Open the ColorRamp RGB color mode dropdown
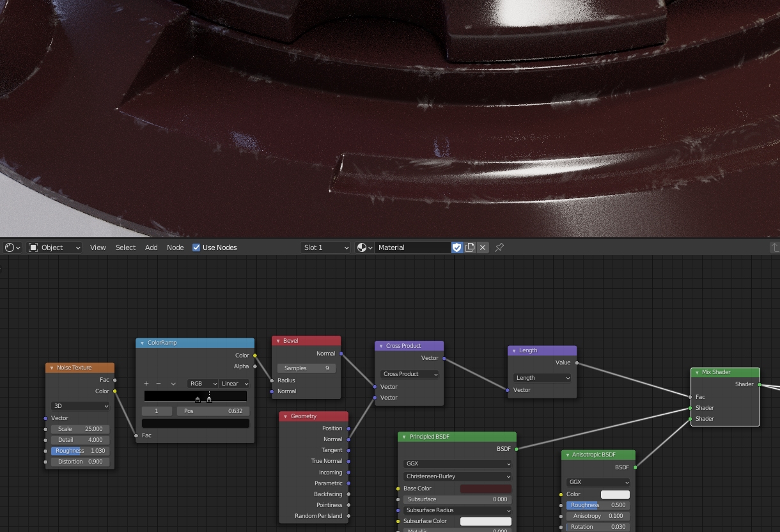The height and width of the screenshot is (532, 780). pyautogui.click(x=203, y=384)
